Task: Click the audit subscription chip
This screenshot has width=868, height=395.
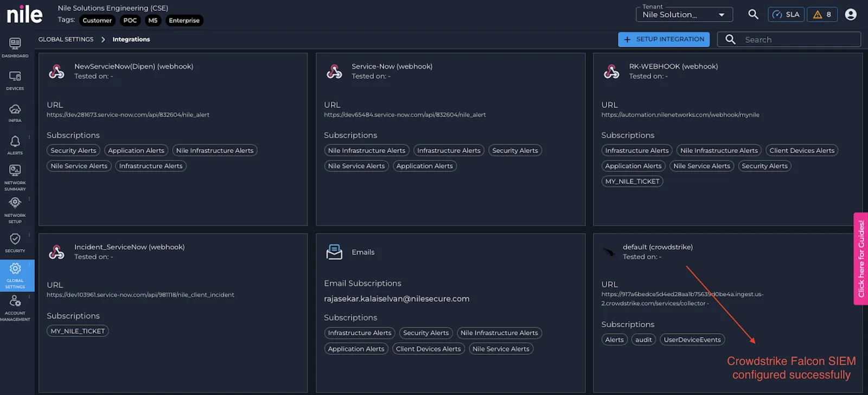Action: point(643,340)
